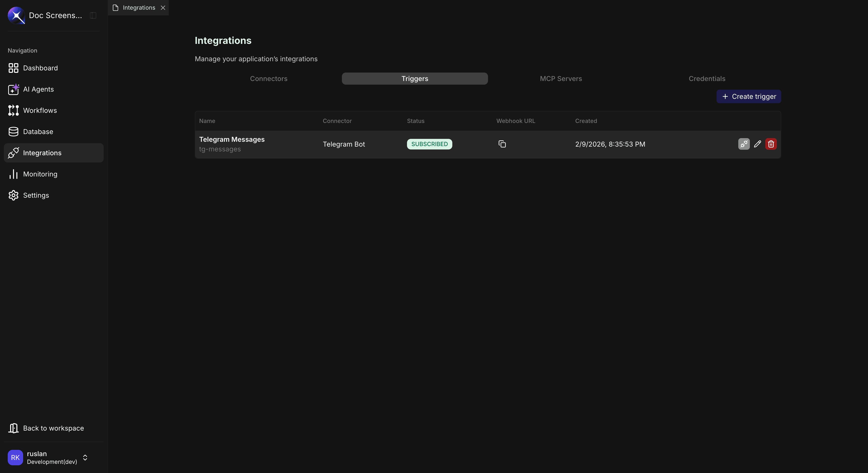Screen dimensions: 868x473
Task: Copy the Telegram Messages webhook URL
Action: coord(502,144)
